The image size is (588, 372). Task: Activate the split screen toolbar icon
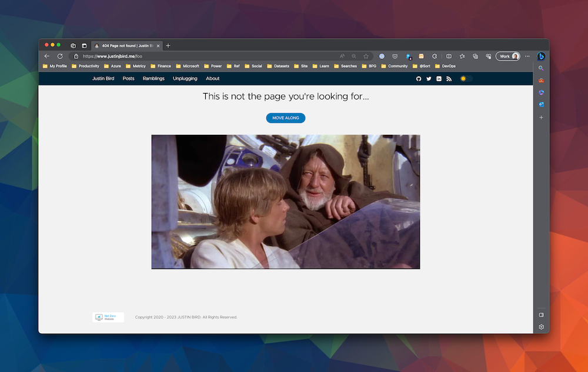pos(448,57)
